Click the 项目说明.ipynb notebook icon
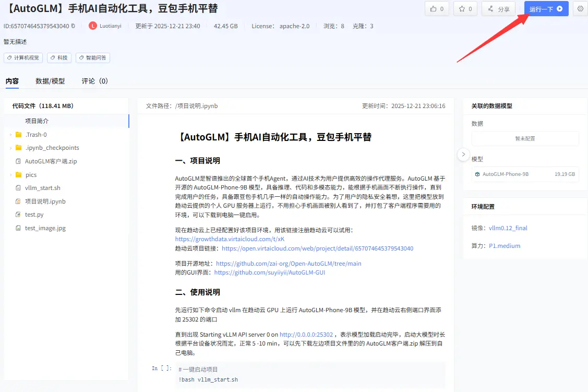Viewport: 588px width, 392px height. tap(18, 201)
